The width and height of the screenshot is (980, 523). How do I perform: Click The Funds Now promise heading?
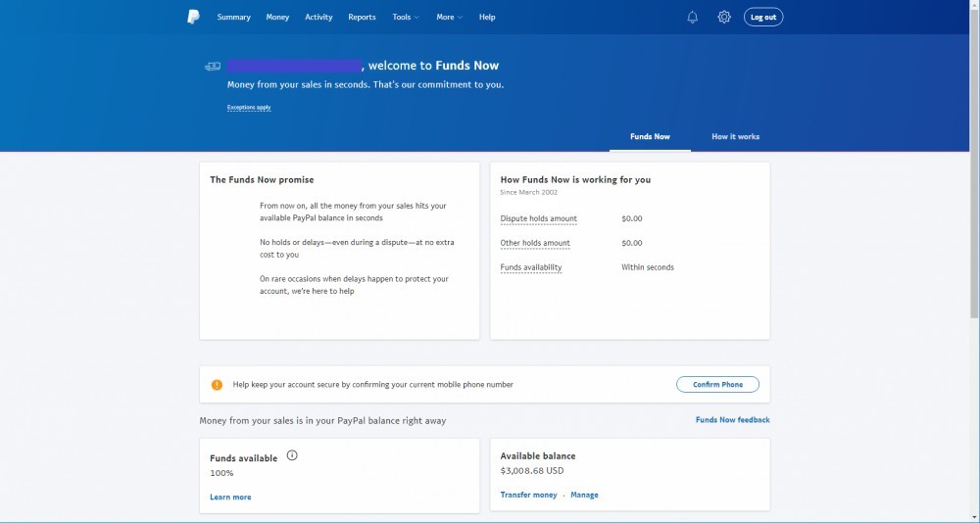click(x=262, y=180)
